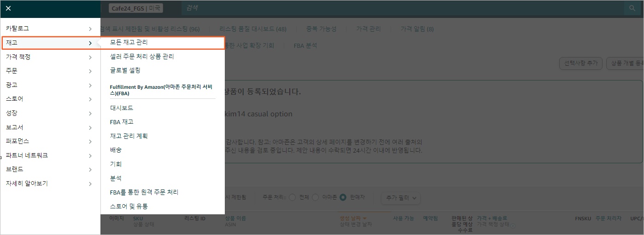Image resolution: width=644 pixels, height=235 pixels.
Task: Expand the 자세히 알아보기 chevron
Action: (90, 184)
